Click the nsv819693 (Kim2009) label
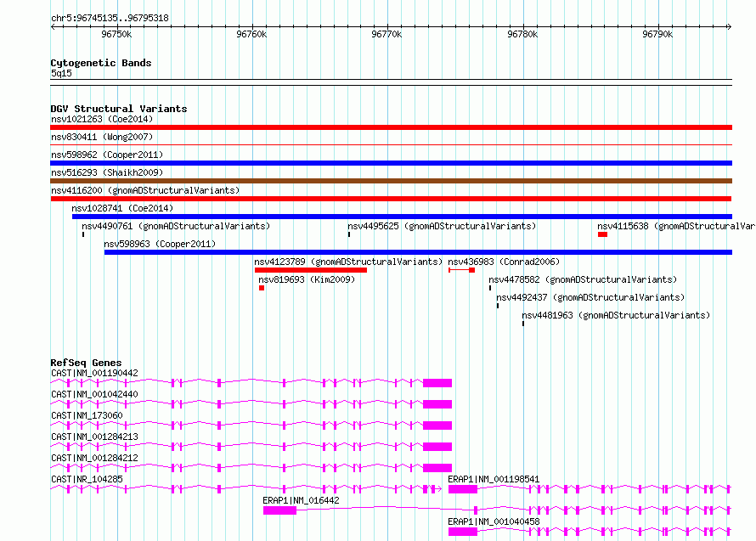The width and height of the screenshot is (756, 541). pyautogui.click(x=307, y=279)
